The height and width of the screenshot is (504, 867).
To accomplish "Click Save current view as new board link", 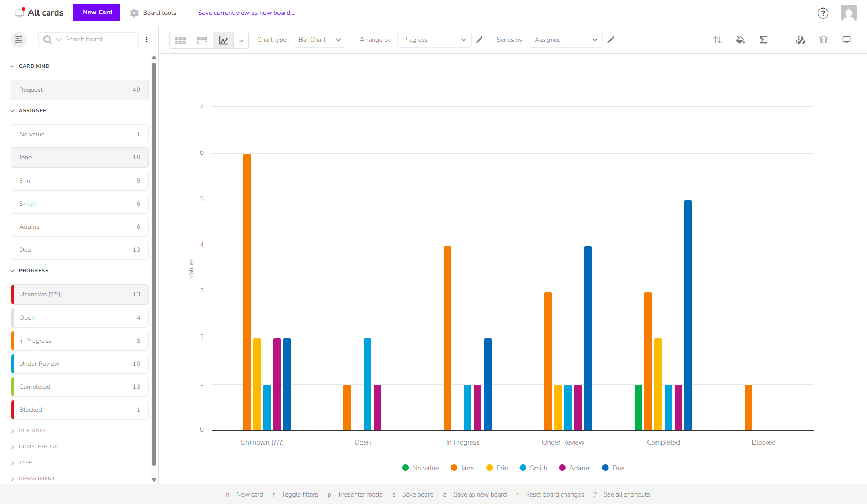I will (246, 13).
